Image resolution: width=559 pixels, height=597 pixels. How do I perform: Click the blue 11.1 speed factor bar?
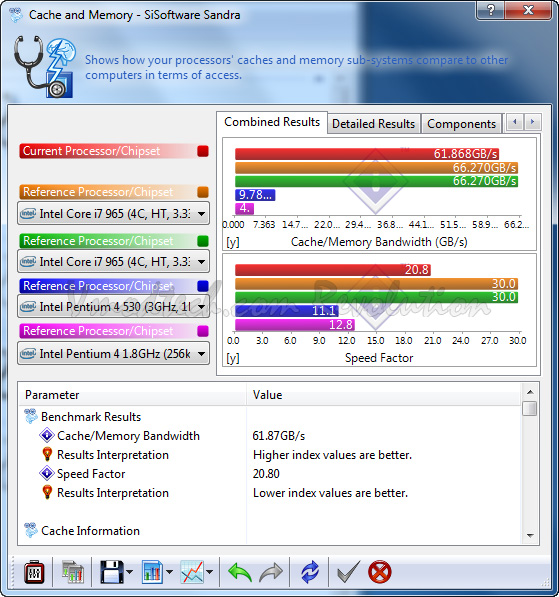[287, 311]
